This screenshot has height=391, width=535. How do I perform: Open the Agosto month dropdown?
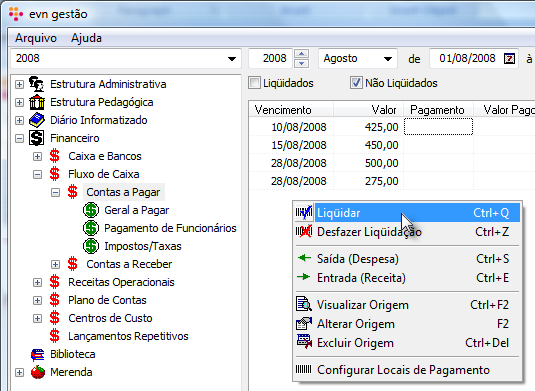pos(388,59)
